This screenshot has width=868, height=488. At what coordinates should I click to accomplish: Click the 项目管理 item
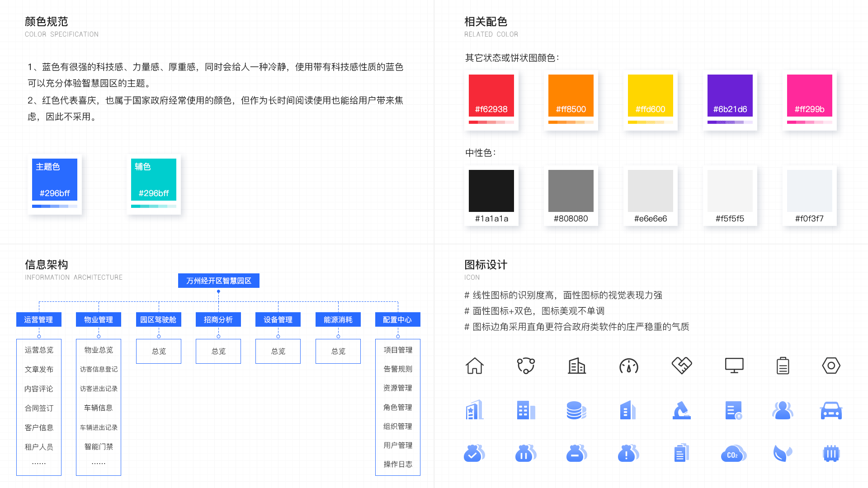398,350
